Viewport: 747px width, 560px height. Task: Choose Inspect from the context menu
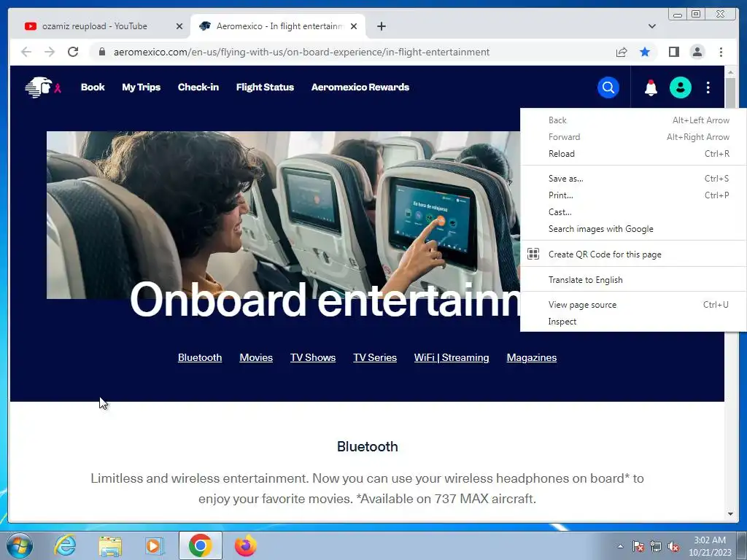click(634, 322)
